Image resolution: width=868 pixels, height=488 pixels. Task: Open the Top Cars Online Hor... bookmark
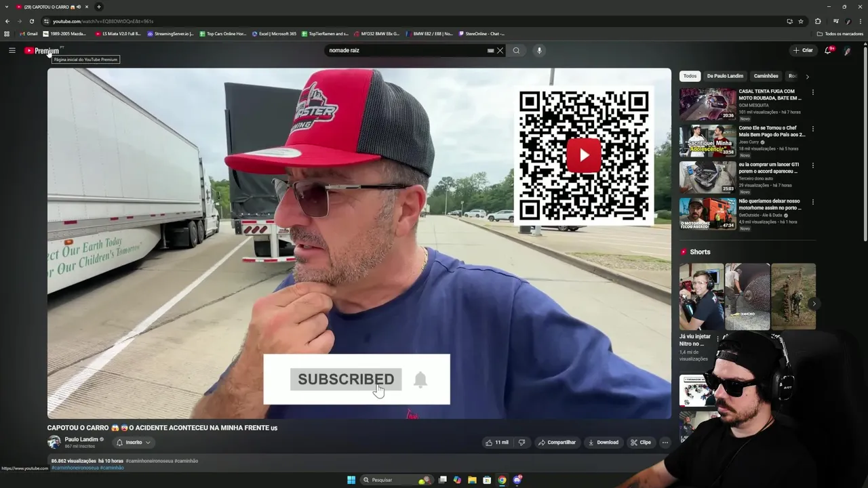(223, 33)
